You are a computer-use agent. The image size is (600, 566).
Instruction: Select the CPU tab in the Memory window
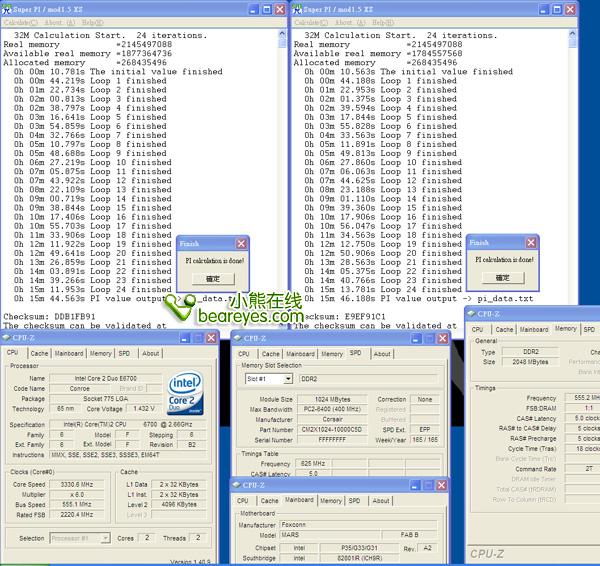[x=477, y=329]
